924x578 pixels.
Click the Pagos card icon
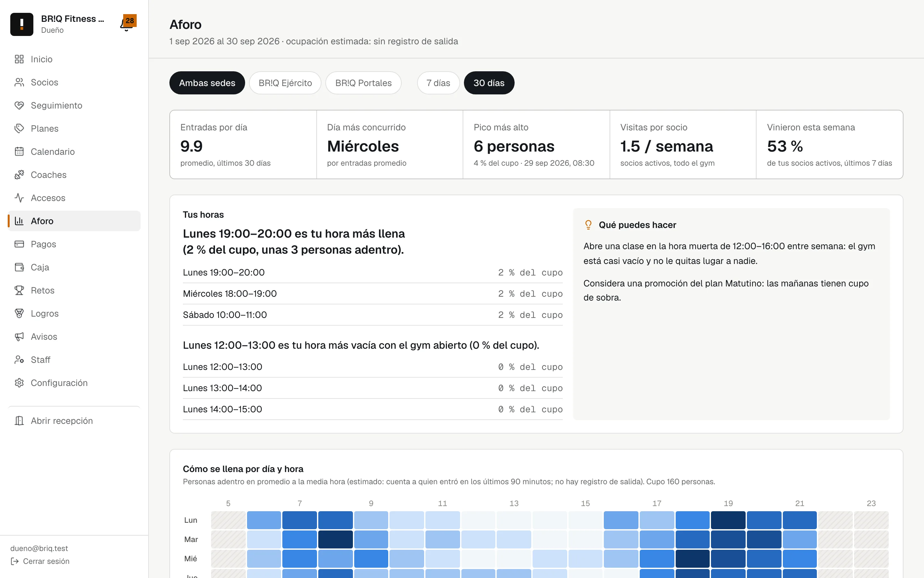click(19, 244)
